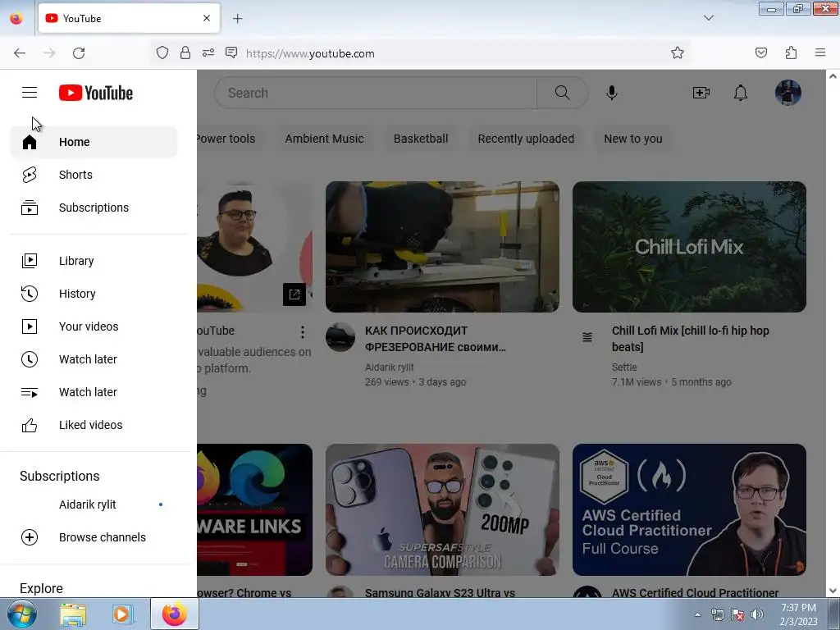840x630 pixels.
Task: Expand the list all tabs dropdown
Action: coord(709,18)
